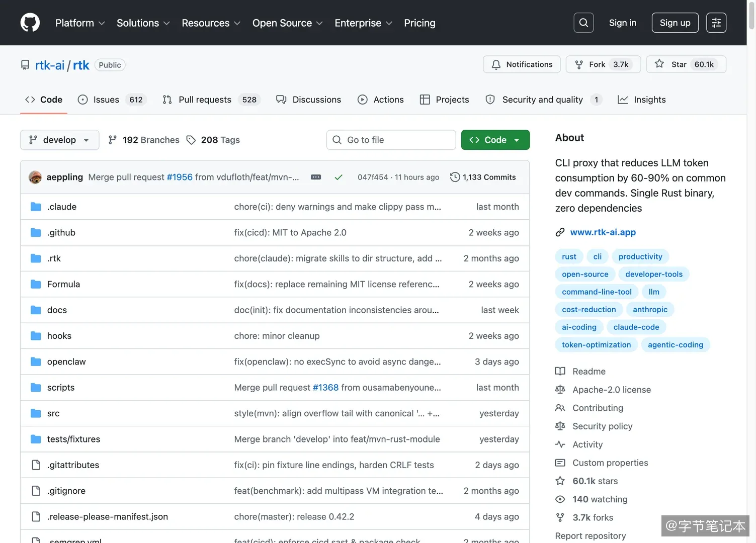Click the Apache-2.0 license scale icon
Screen dimensions: 756x543
coord(560,390)
